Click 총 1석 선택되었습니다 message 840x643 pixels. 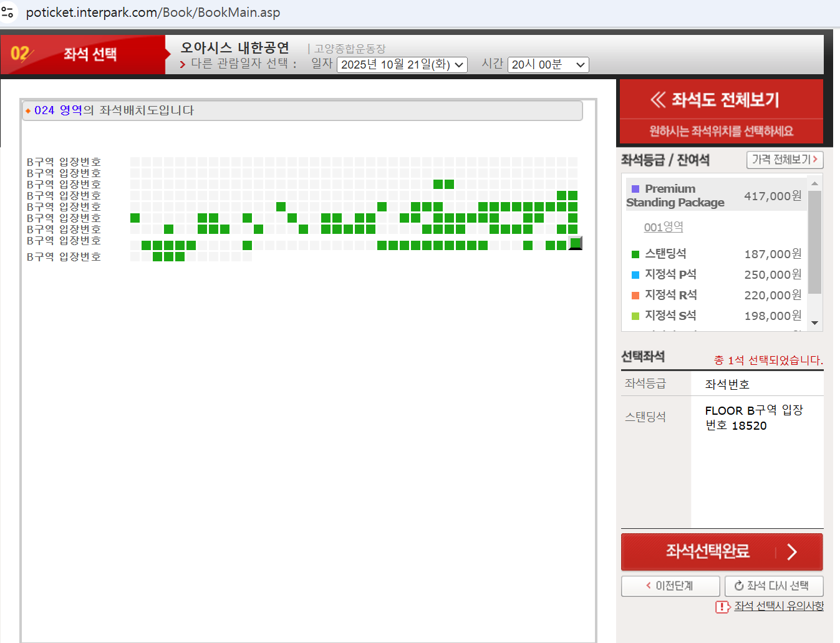[x=768, y=360]
